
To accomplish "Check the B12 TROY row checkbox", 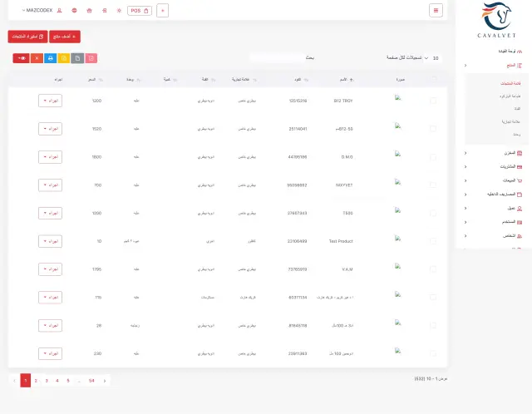I will 433,101.
